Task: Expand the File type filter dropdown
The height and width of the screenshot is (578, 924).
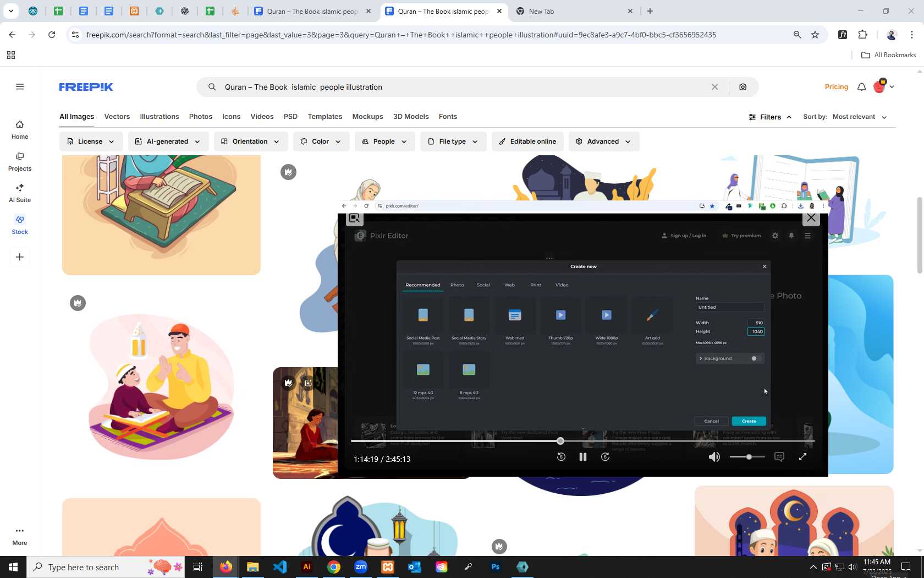Action: 453,141
